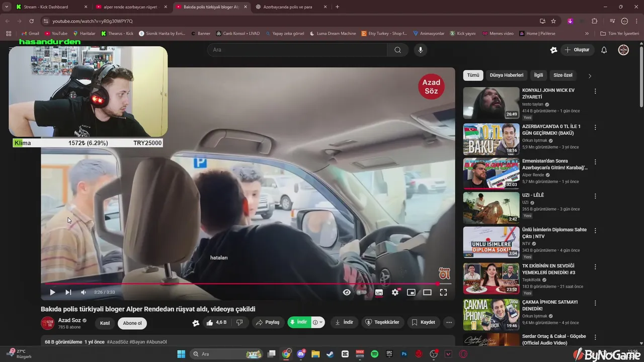644x362 pixels.
Task: Reload the page
Action: [31, 21]
